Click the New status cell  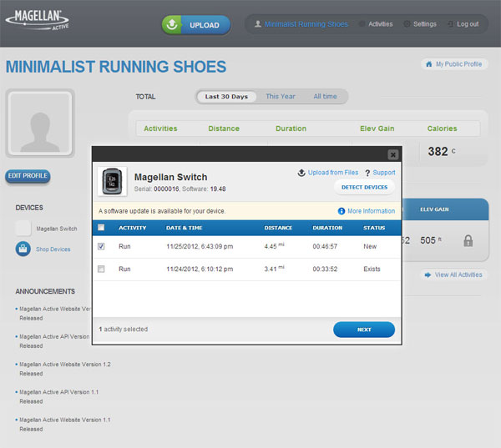(370, 246)
